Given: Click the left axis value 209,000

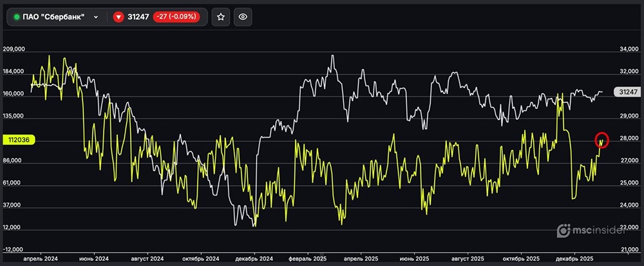Looking at the screenshot, I should tap(14, 49).
